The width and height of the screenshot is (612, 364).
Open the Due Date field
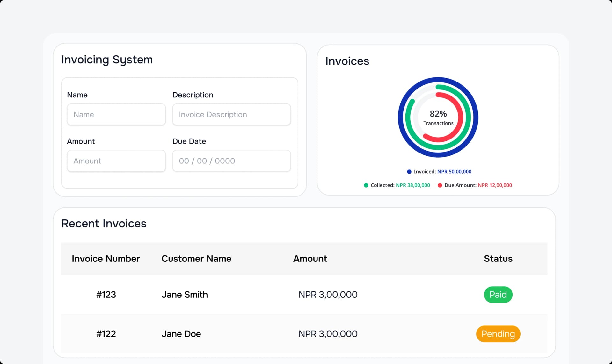[231, 161]
